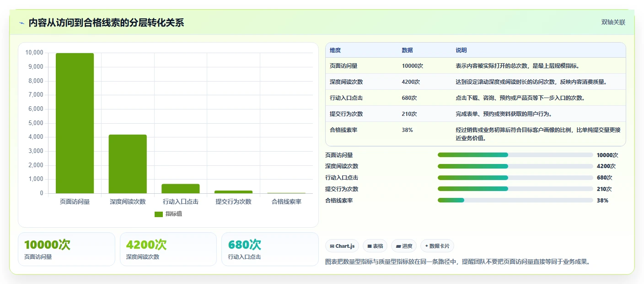
Task: Select the Chart.js tag chip
Action: (343, 246)
